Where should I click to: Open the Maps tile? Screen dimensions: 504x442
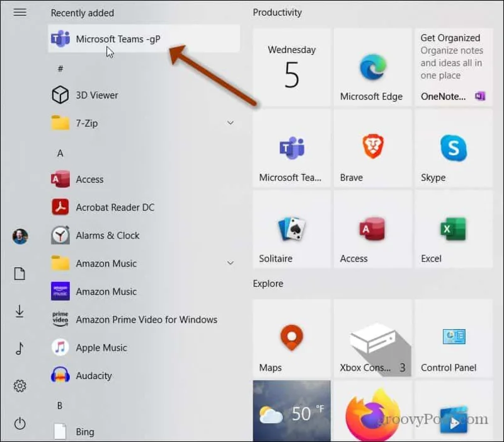[292, 339]
